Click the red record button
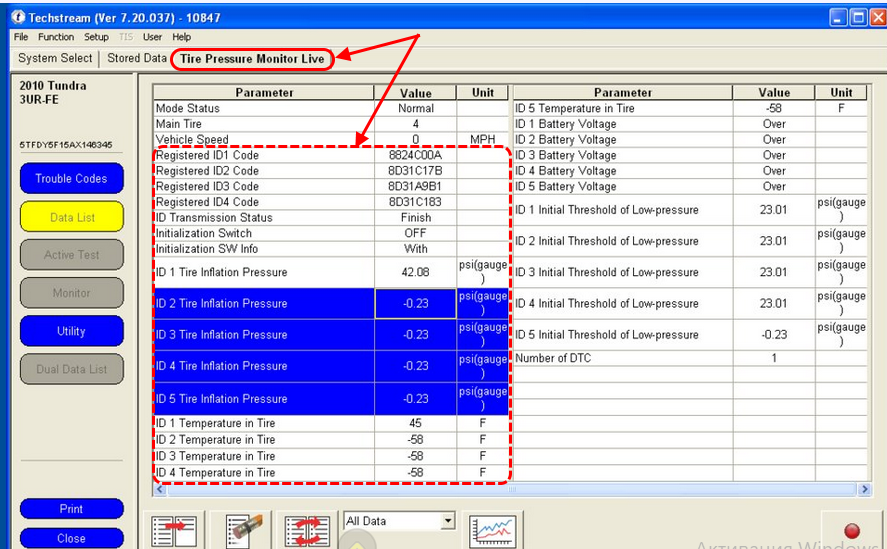The height and width of the screenshot is (549, 887). (x=852, y=531)
